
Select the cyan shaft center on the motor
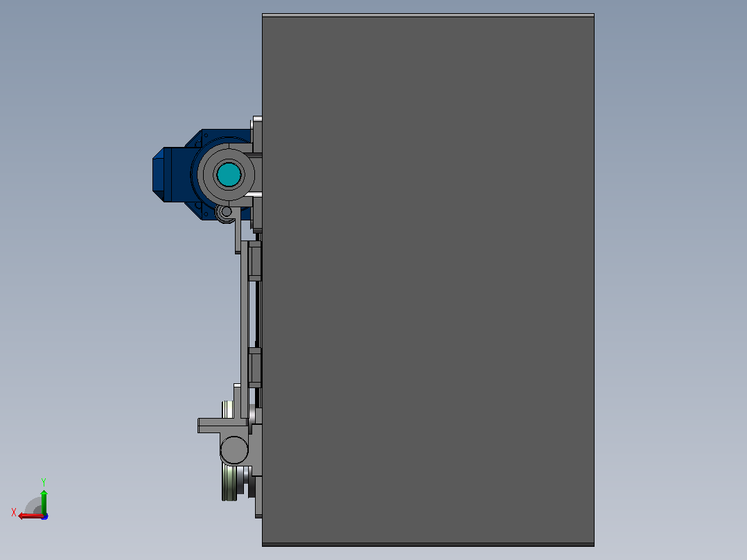pos(229,175)
